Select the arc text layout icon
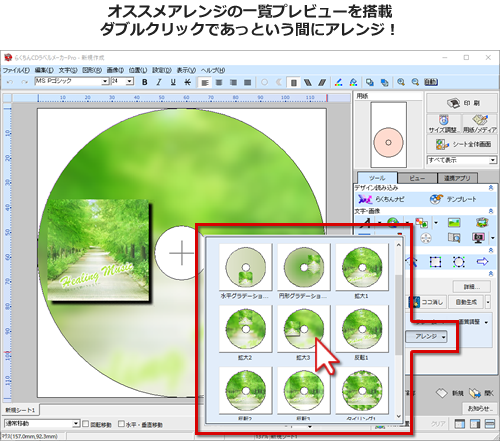500x447 pixels. click(x=279, y=82)
